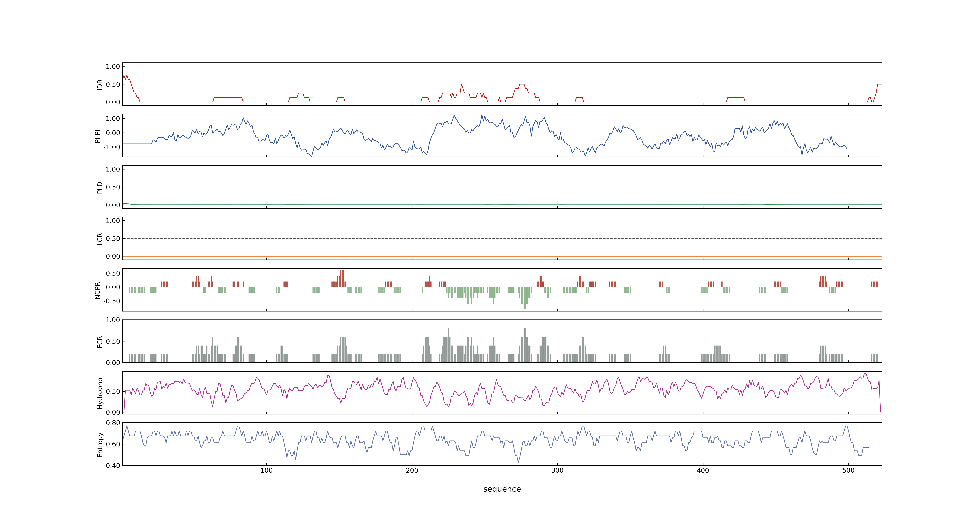Viewport: 980px width, 523px height.
Task: Click the 0.00 tick of the IDR panel
Action: click(113, 102)
